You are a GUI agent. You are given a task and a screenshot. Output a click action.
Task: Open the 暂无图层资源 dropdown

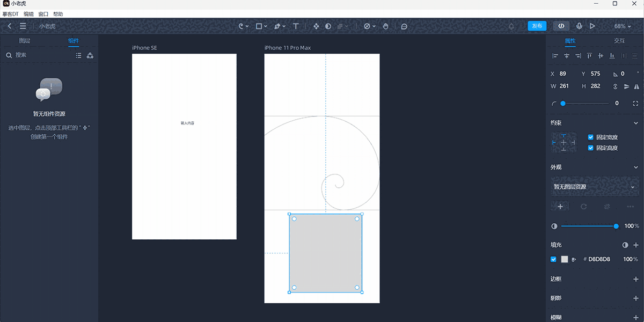pos(595,187)
